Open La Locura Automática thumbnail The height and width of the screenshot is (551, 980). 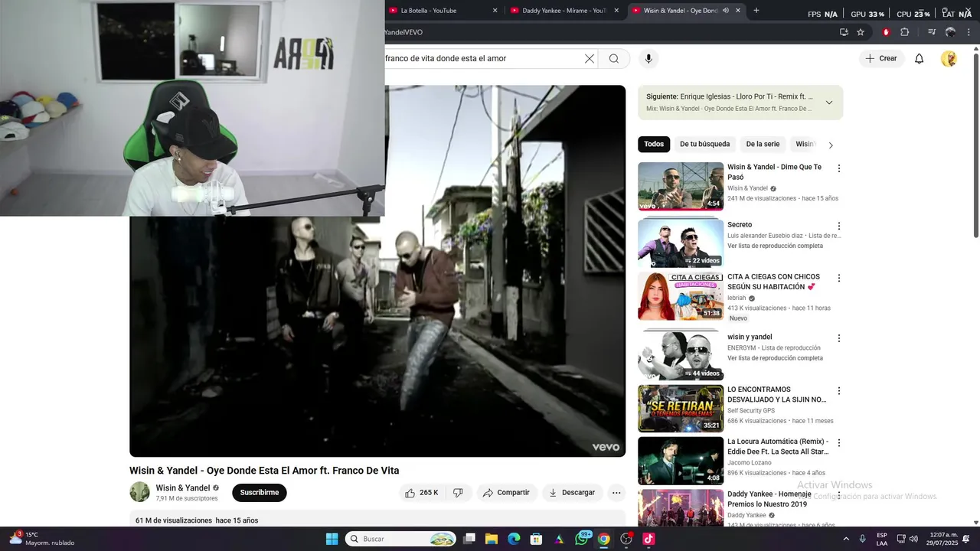(x=681, y=461)
